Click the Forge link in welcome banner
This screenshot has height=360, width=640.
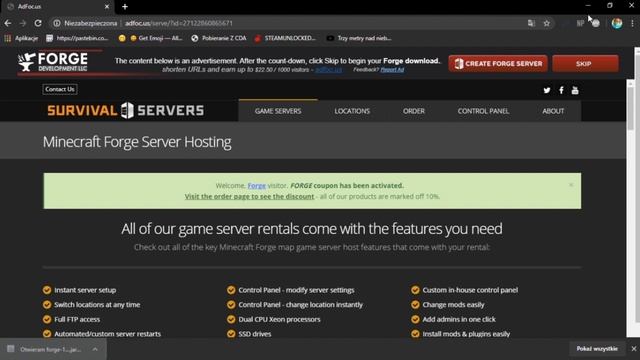pyautogui.click(x=256, y=186)
